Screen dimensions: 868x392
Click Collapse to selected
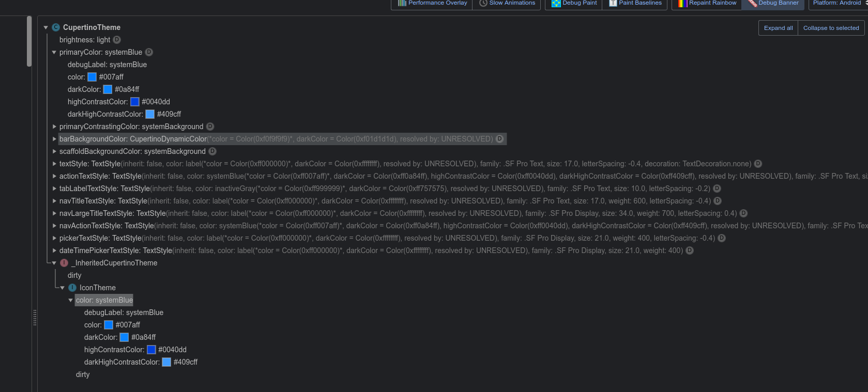(831, 28)
